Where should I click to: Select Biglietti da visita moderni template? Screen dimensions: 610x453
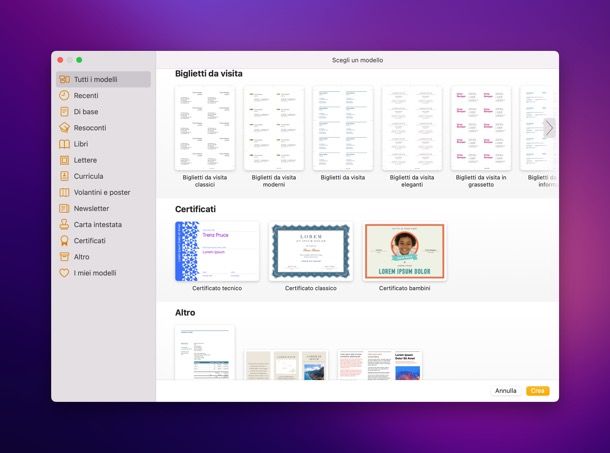273,128
